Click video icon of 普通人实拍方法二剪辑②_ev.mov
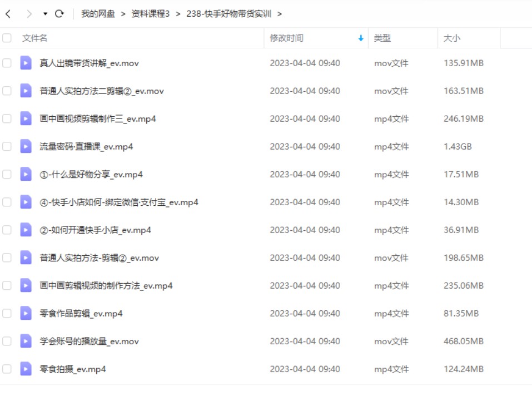The image size is (532, 401). pyautogui.click(x=26, y=91)
